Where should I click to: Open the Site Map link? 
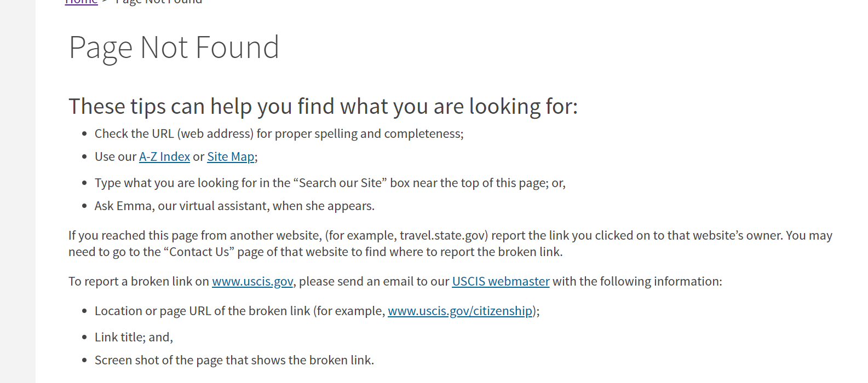[x=231, y=157]
